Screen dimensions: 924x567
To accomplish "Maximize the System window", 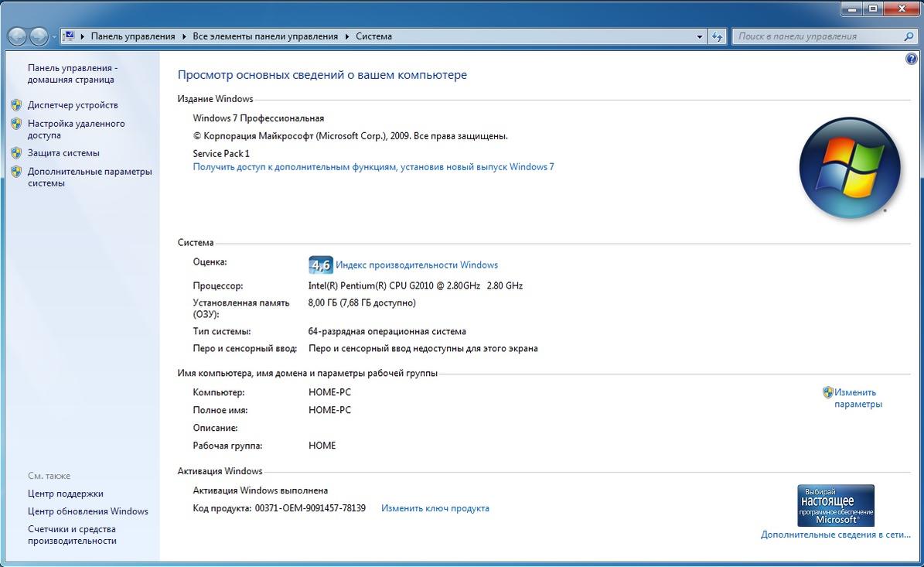I will pos(873,9).
